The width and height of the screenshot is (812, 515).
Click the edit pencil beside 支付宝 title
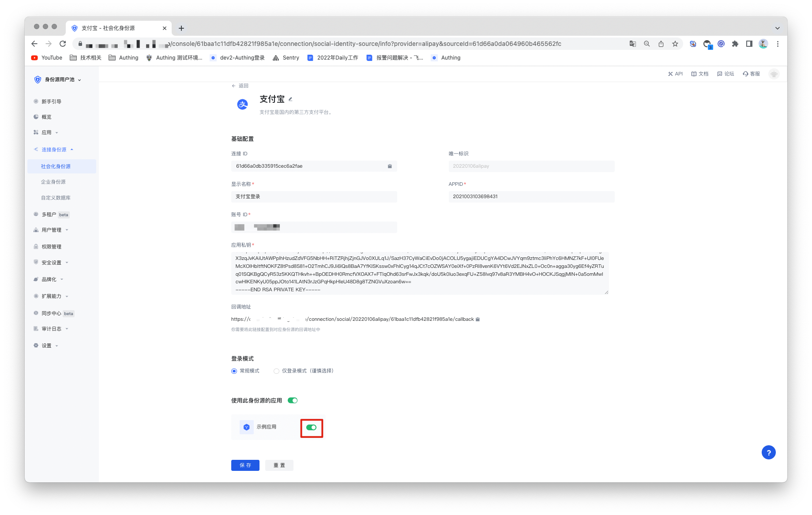(x=290, y=99)
